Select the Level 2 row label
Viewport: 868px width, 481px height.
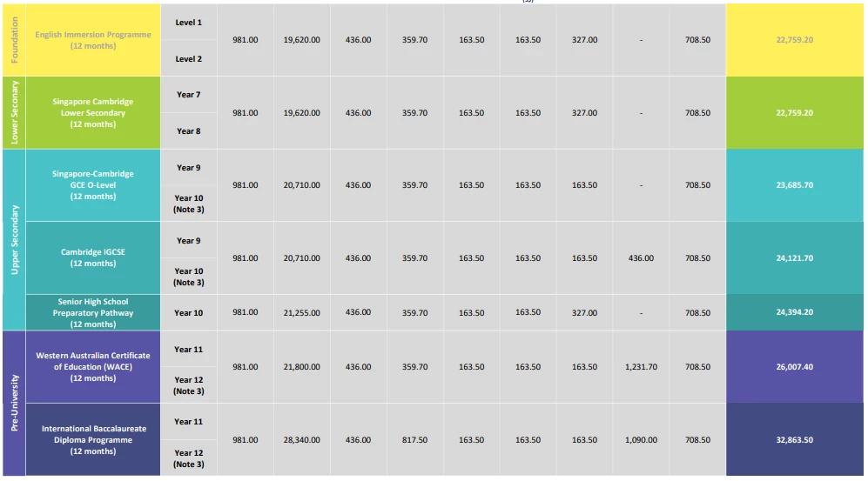[189, 58]
